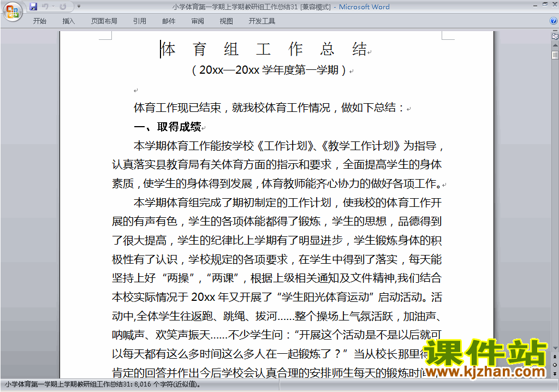Click the line 体育工作现已结束，就我校体育工作情况
This screenshot has height=392, width=559.
tap(232, 108)
